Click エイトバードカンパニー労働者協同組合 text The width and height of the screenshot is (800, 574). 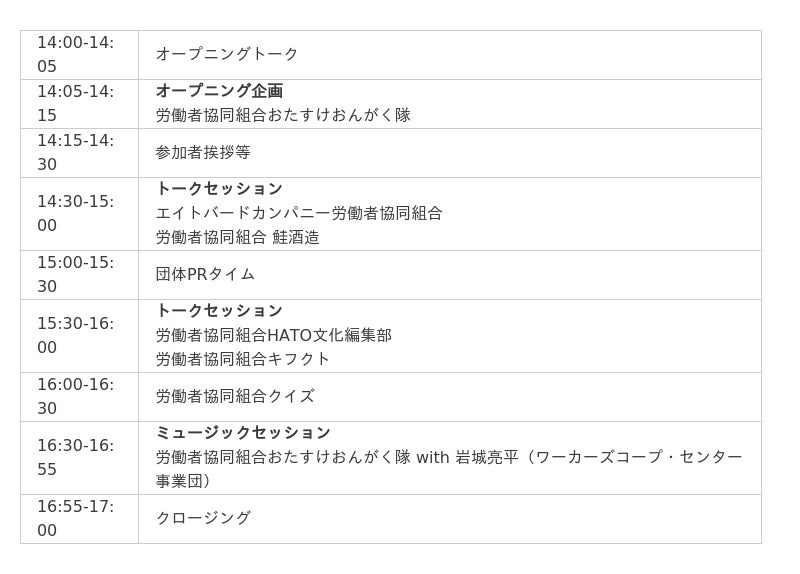pos(299,213)
